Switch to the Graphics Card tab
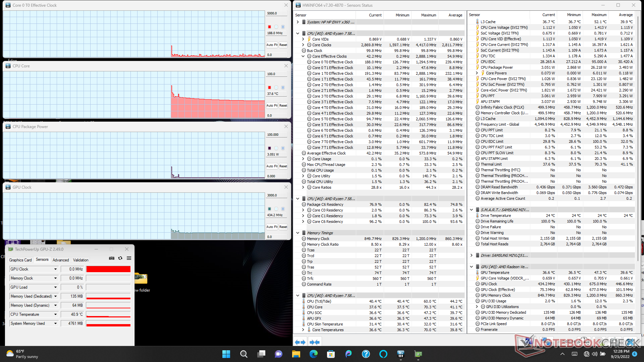The height and width of the screenshot is (362, 644). pos(20,260)
